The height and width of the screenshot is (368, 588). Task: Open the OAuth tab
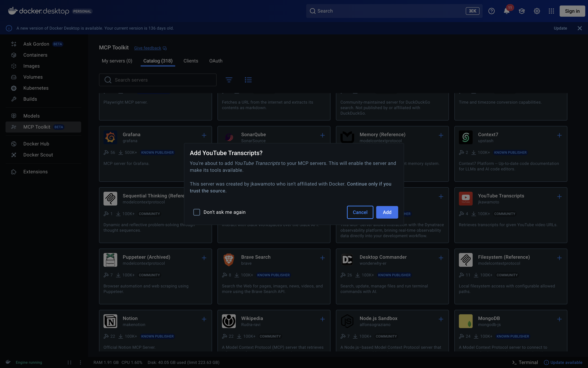click(x=216, y=61)
